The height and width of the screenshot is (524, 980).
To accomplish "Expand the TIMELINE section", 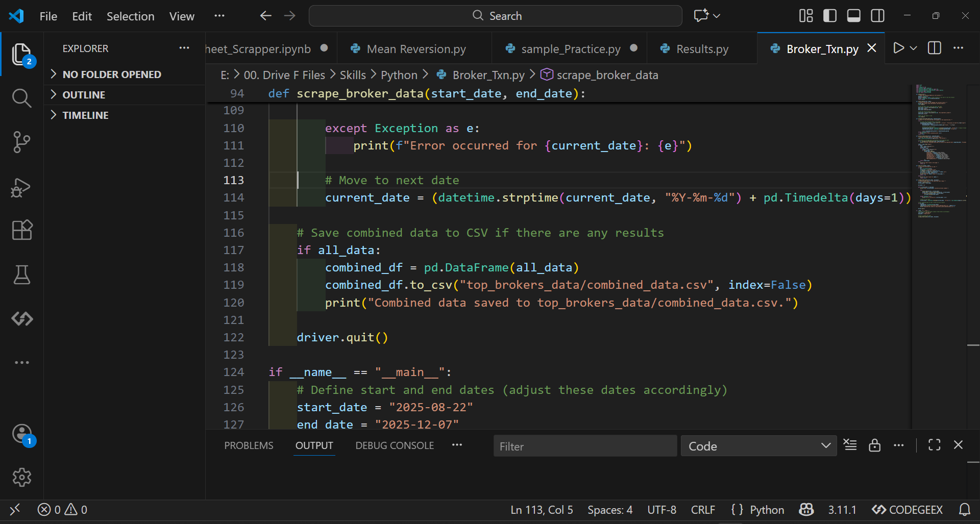I will [x=86, y=115].
